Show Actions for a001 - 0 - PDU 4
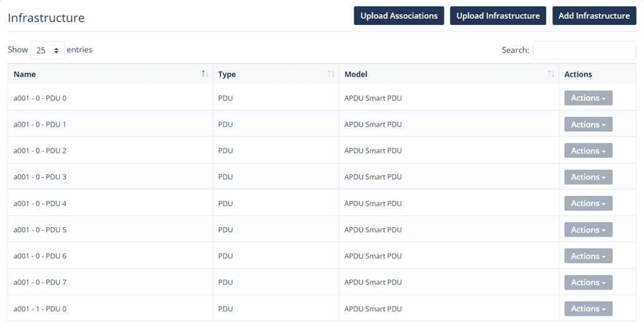The width and height of the screenshot is (644, 322). coord(588,203)
